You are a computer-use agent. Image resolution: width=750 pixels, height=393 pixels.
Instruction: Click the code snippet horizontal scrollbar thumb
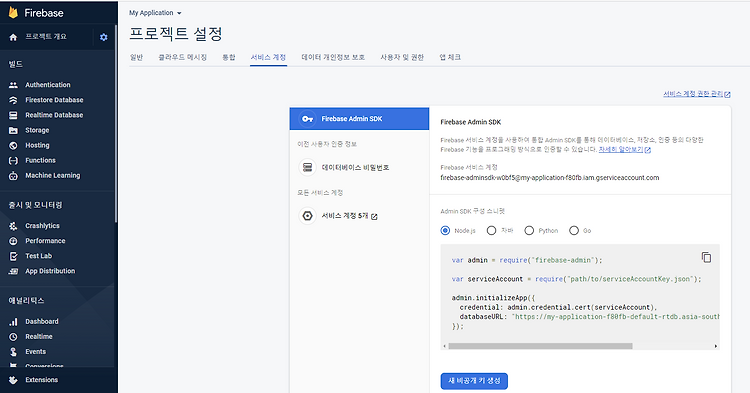pos(540,346)
